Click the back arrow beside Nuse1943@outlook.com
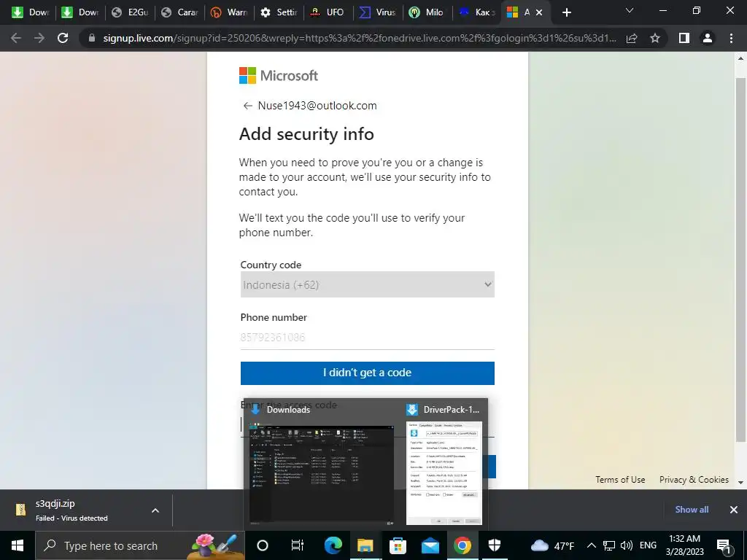Viewport: 747px width, 560px height. pyautogui.click(x=248, y=106)
